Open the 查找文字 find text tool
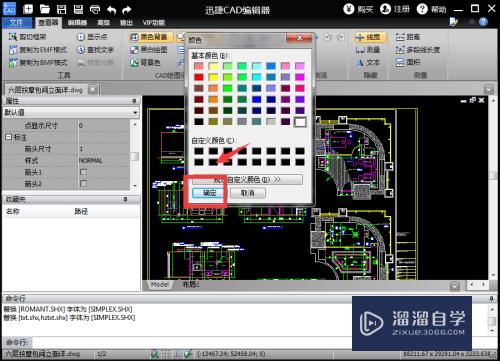The height and width of the screenshot is (361, 500). coord(95,50)
